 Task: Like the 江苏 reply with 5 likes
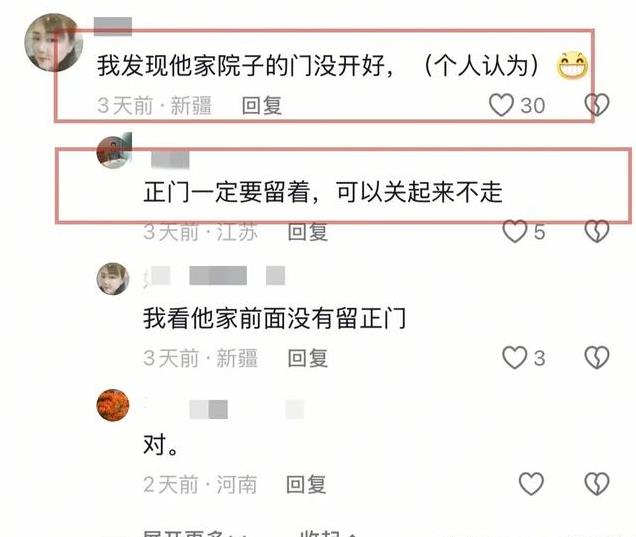[515, 232]
